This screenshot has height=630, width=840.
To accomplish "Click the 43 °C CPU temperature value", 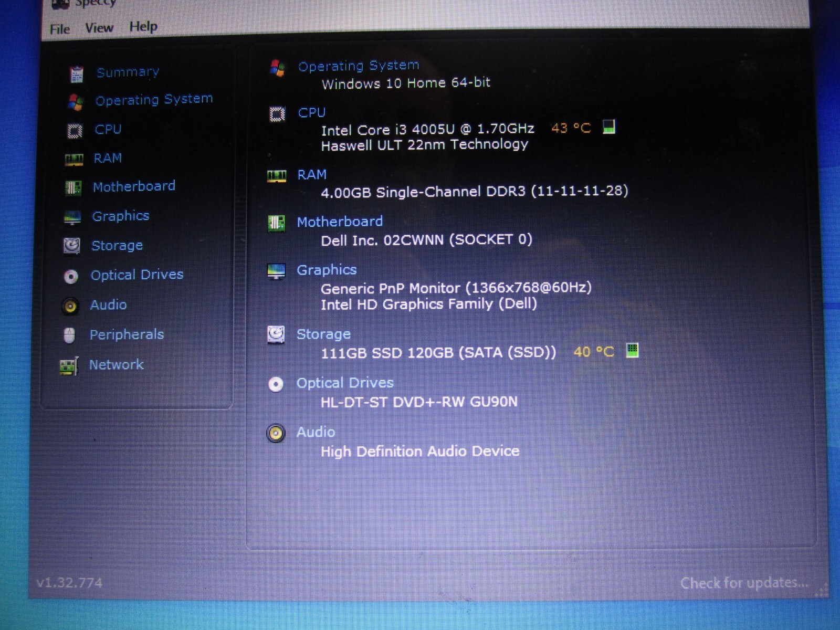I will pos(571,128).
